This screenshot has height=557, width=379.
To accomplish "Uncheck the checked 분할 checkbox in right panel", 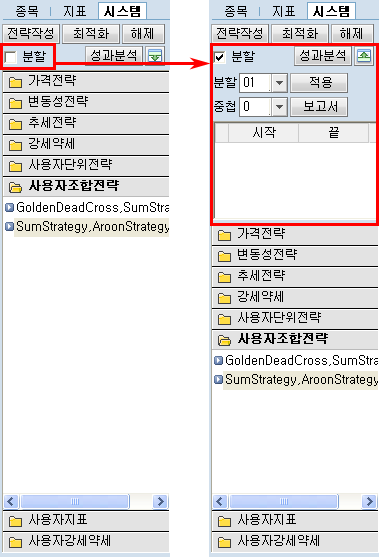I will pyautogui.click(x=220, y=57).
